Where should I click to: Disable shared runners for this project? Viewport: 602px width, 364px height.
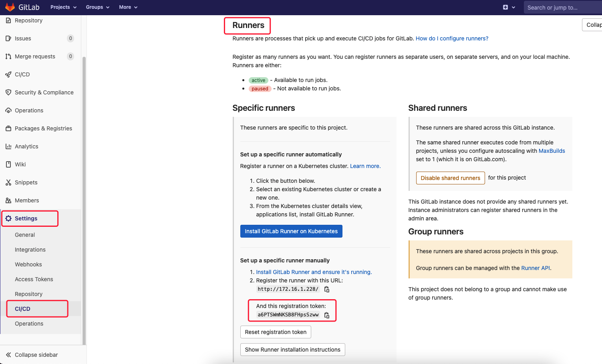click(450, 178)
